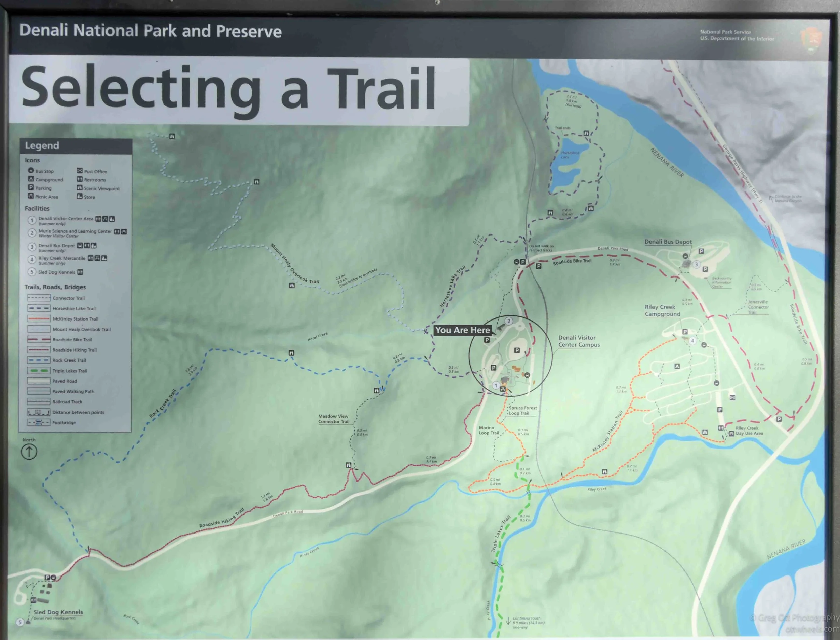Select legend marker 5 beside the Sled Dog Kennels entry
The width and height of the screenshot is (840, 640).
[x=32, y=272]
